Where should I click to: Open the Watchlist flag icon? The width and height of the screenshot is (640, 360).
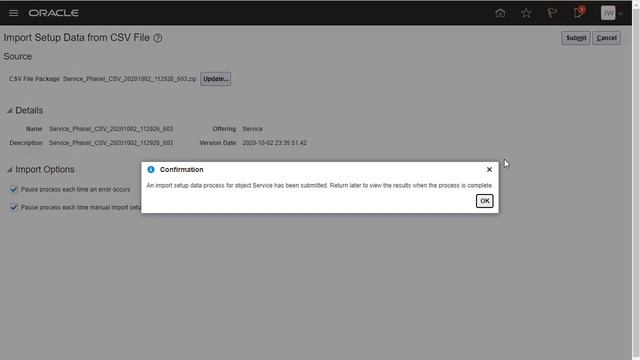tap(552, 13)
